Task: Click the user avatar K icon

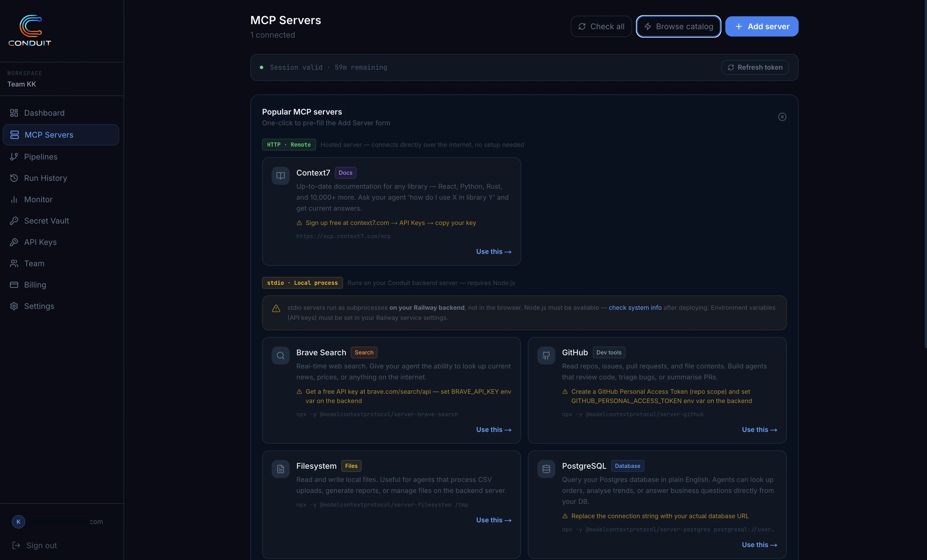Action: (19, 522)
